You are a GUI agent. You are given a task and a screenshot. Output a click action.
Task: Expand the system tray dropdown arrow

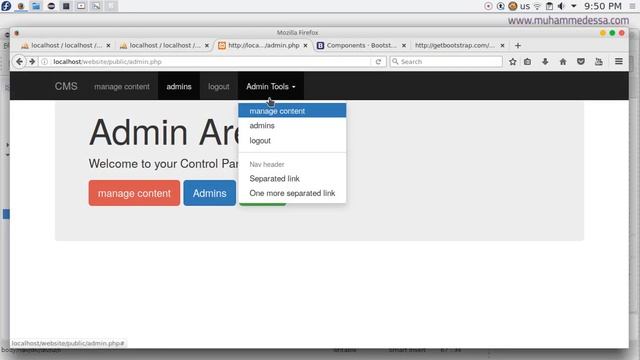pyautogui.click(x=573, y=6)
